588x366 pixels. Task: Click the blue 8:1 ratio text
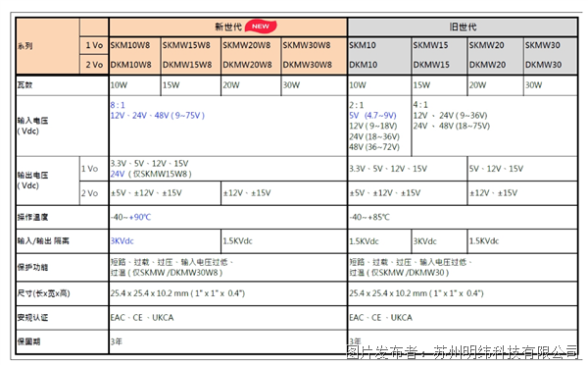click(118, 105)
